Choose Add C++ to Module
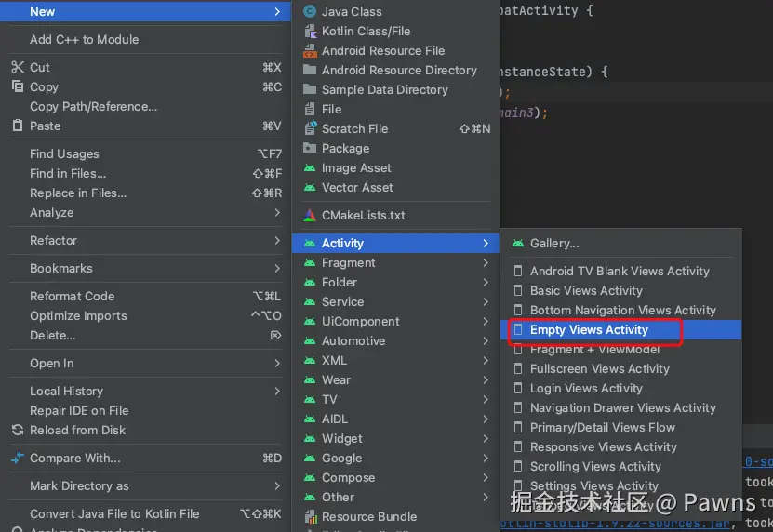This screenshot has height=532, width=773. pos(145,39)
